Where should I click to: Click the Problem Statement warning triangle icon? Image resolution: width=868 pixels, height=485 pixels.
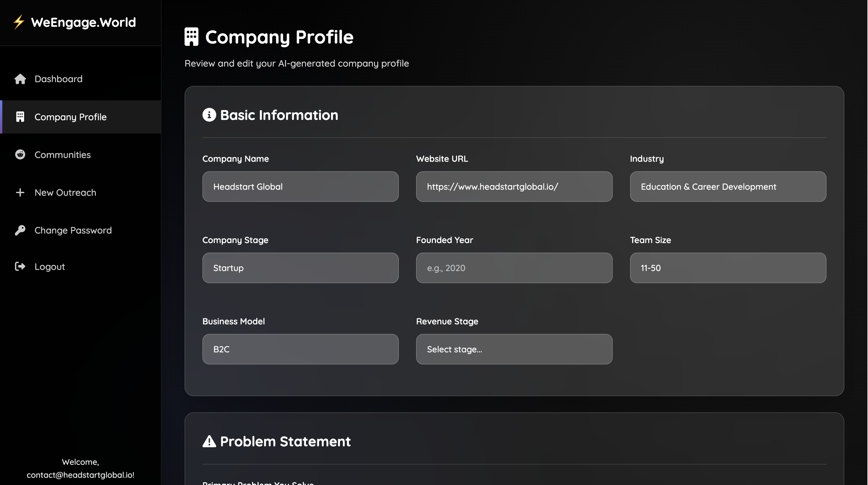(x=209, y=441)
